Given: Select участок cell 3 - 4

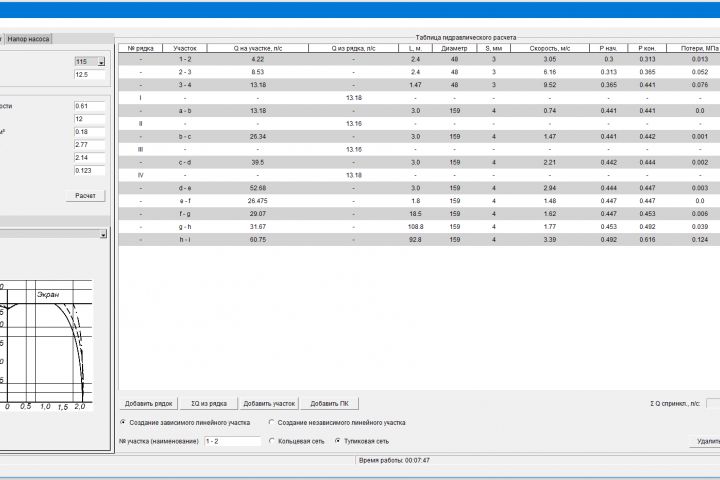Looking at the screenshot, I should pyautogui.click(x=185, y=85).
